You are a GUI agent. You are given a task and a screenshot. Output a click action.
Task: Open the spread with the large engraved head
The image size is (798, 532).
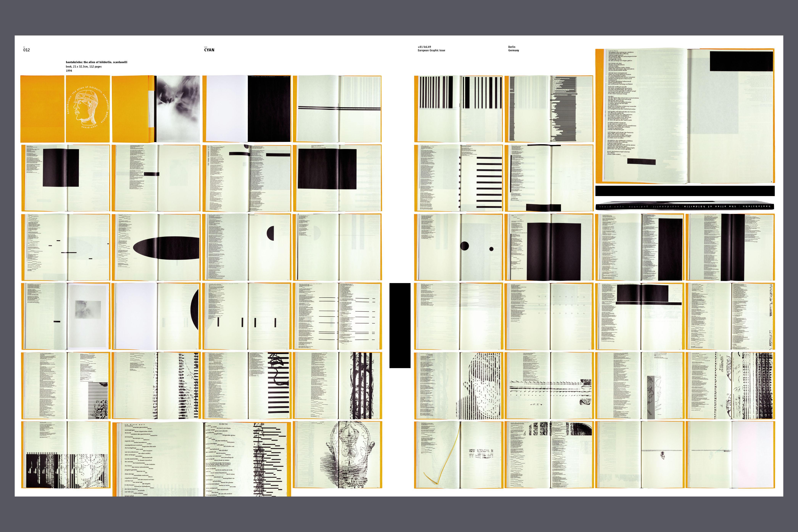[337, 455]
